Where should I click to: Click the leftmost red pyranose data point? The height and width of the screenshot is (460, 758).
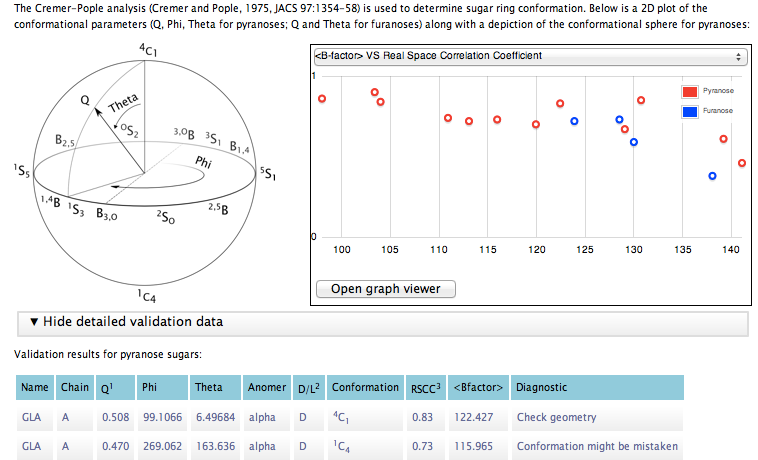322,98
